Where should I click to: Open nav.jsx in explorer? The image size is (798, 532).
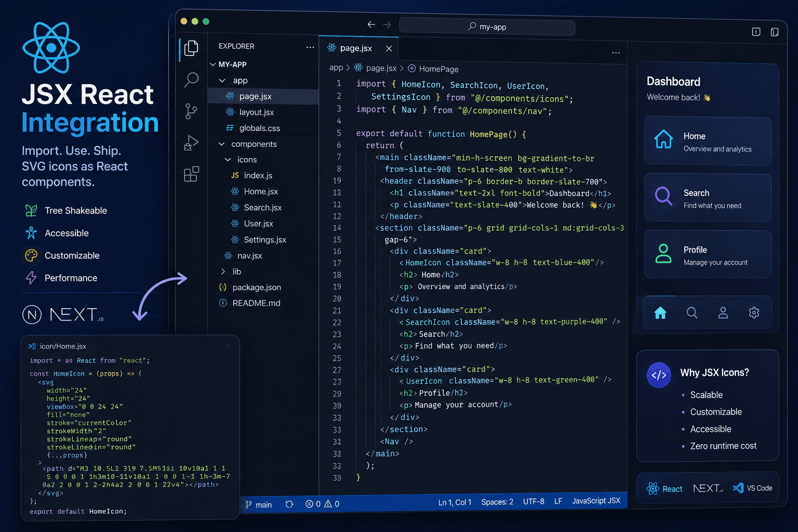point(250,256)
